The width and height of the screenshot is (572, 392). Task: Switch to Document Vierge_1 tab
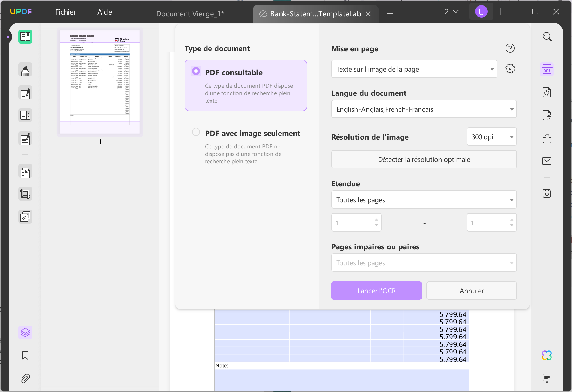(x=190, y=13)
